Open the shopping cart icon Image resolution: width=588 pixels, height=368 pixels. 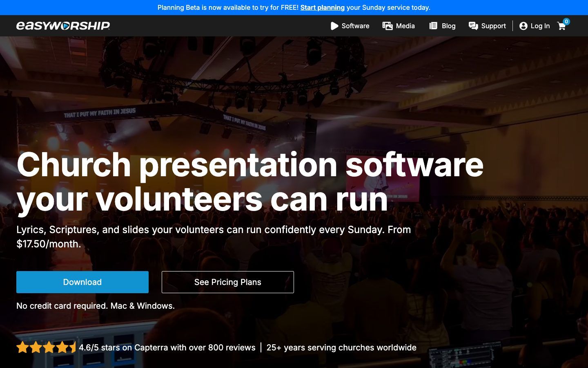pyautogui.click(x=561, y=26)
